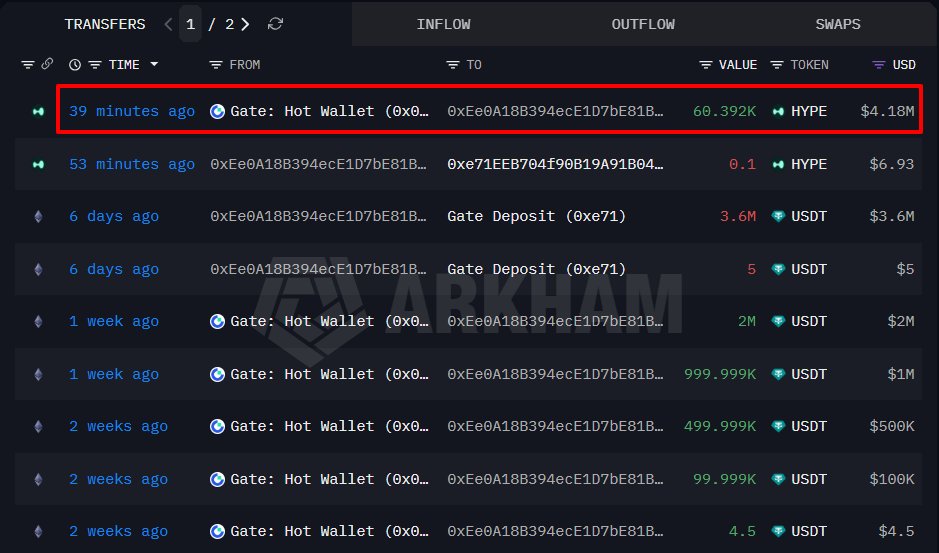The height and width of the screenshot is (553, 939).
Task: Click the Gate logo in the 4.5 row
Action: [x=217, y=531]
